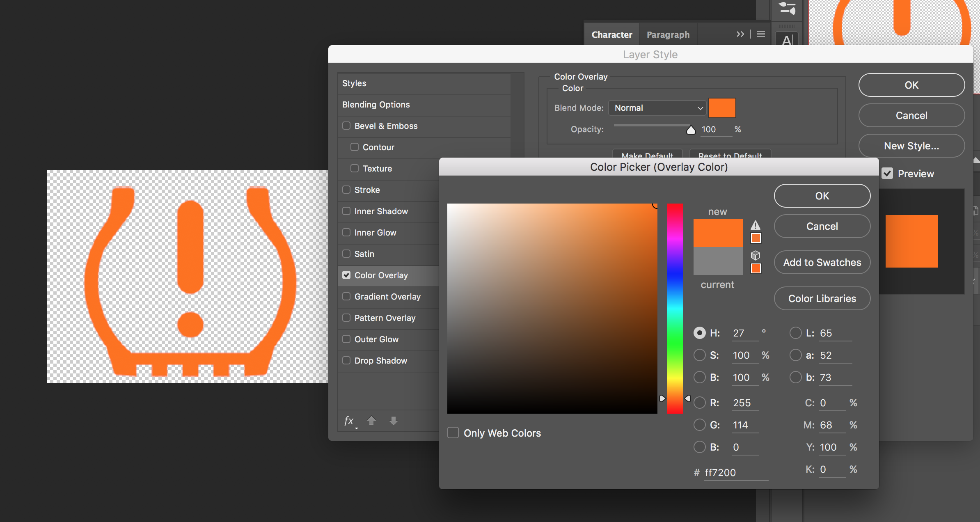Enable the Inner Glow checkbox
The width and height of the screenshot is (980, 522).
click(346, 232)
